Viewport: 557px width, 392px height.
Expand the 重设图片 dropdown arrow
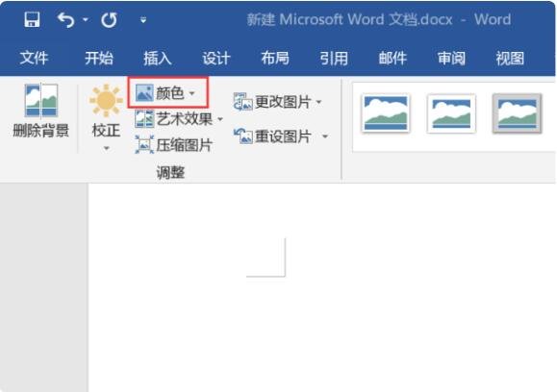click(325, 136)
